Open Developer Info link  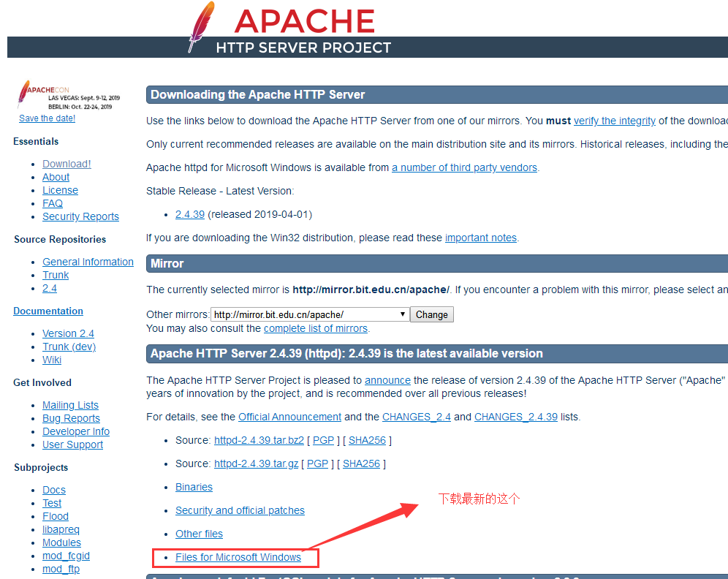(76, 431)
